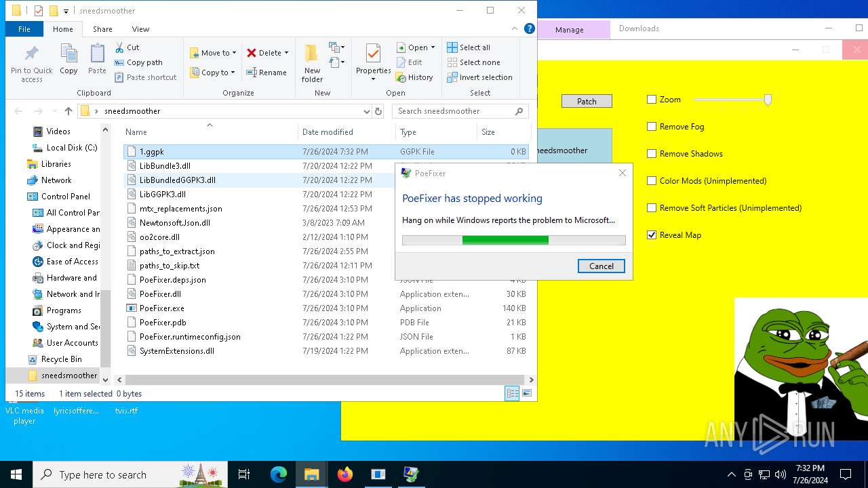Sort files by Date modified column

pos(347,132)
